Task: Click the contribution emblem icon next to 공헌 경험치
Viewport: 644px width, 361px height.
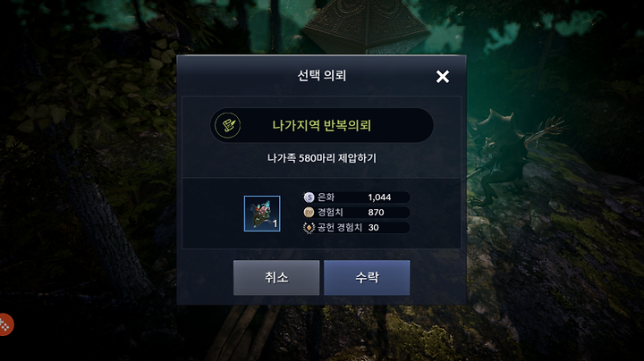Action: click(x=309, y=227)
